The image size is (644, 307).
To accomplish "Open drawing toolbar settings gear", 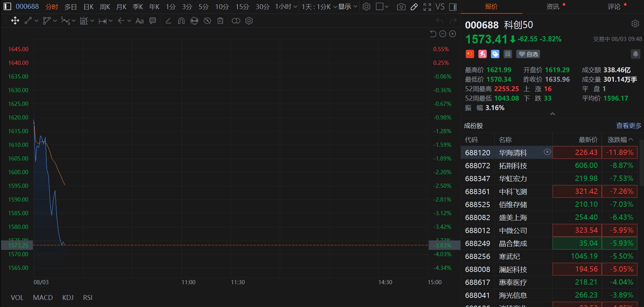I will (x=249, y=21).
